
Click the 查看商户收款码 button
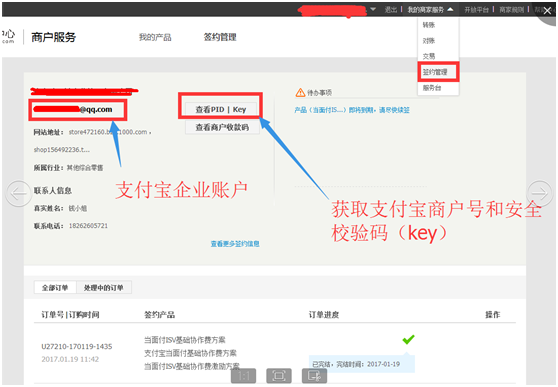tap(222, 127)
